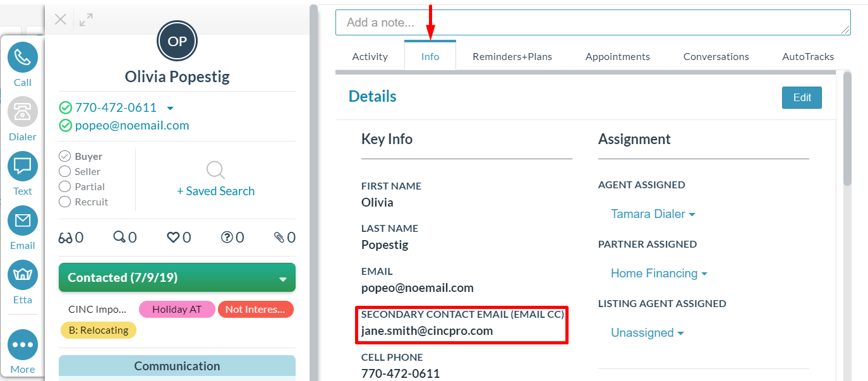Click the magnifier Saved Search icon

215,170
